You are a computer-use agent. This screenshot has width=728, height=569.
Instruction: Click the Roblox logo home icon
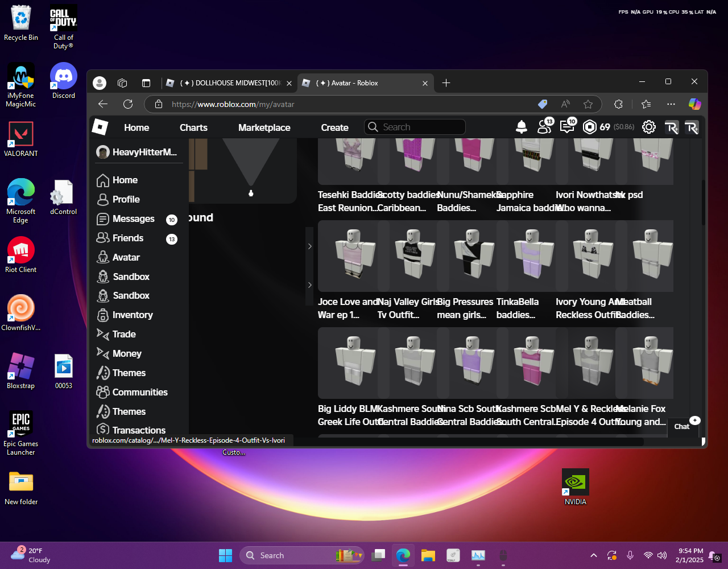(100, 127)
